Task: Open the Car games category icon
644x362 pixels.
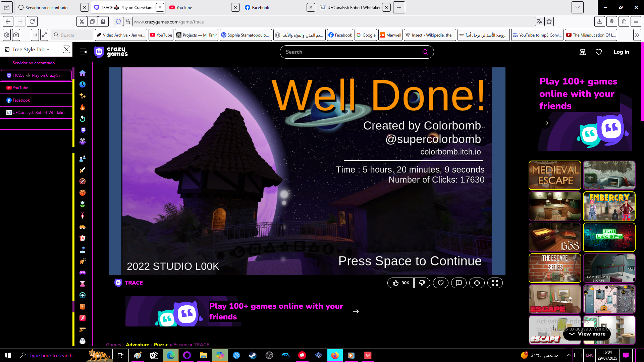Action: [83, 227]
